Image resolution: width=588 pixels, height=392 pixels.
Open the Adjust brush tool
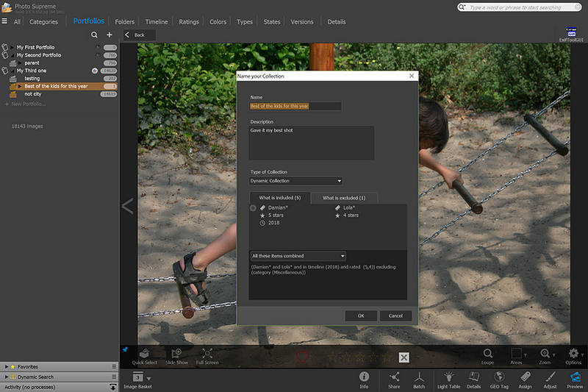(550, 378)
